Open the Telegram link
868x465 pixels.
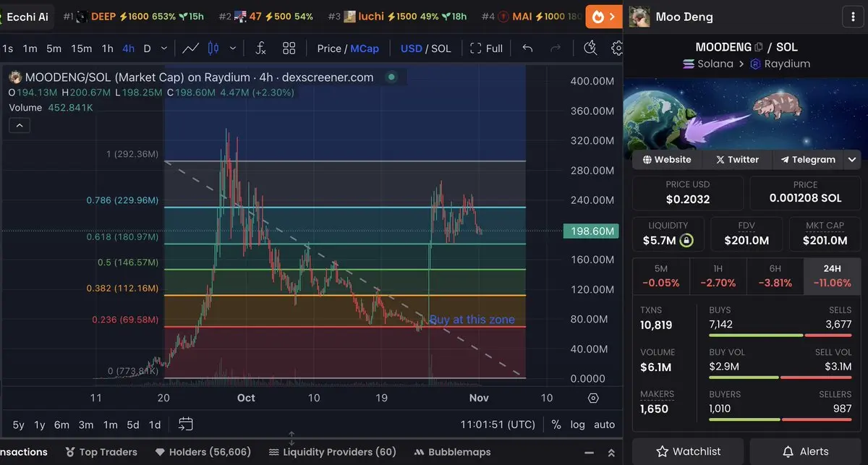coord(807,160)
